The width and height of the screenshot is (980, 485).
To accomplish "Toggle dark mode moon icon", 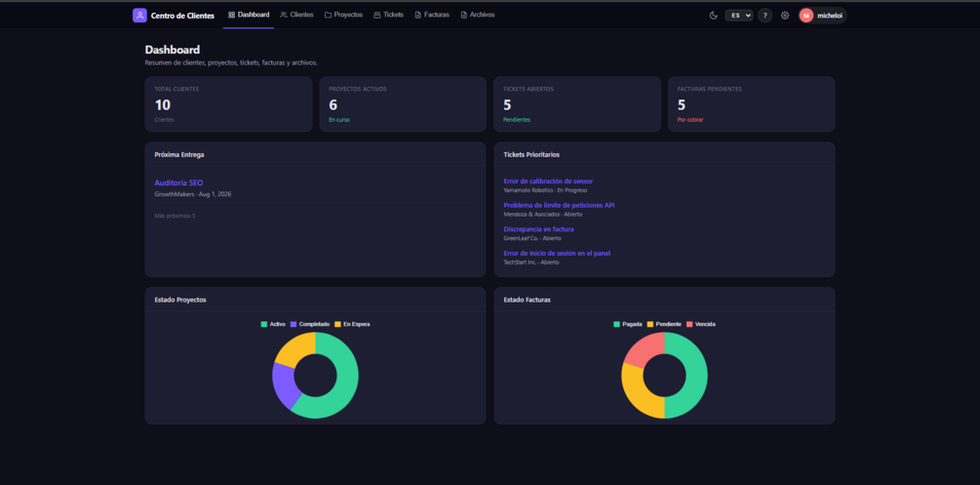I will point(713,15).
